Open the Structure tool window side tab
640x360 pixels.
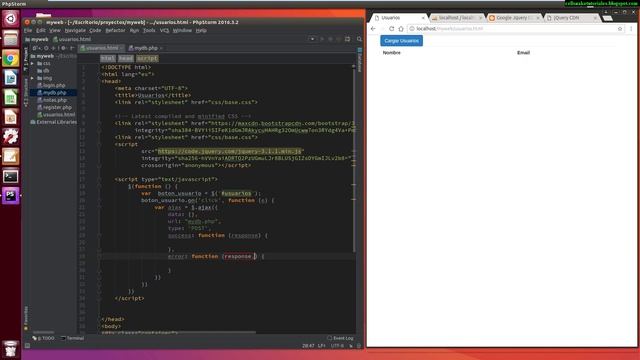click(26, 92)
